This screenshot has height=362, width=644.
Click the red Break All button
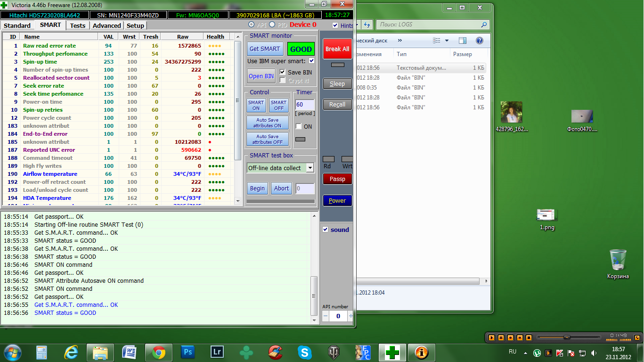(337, 49)
